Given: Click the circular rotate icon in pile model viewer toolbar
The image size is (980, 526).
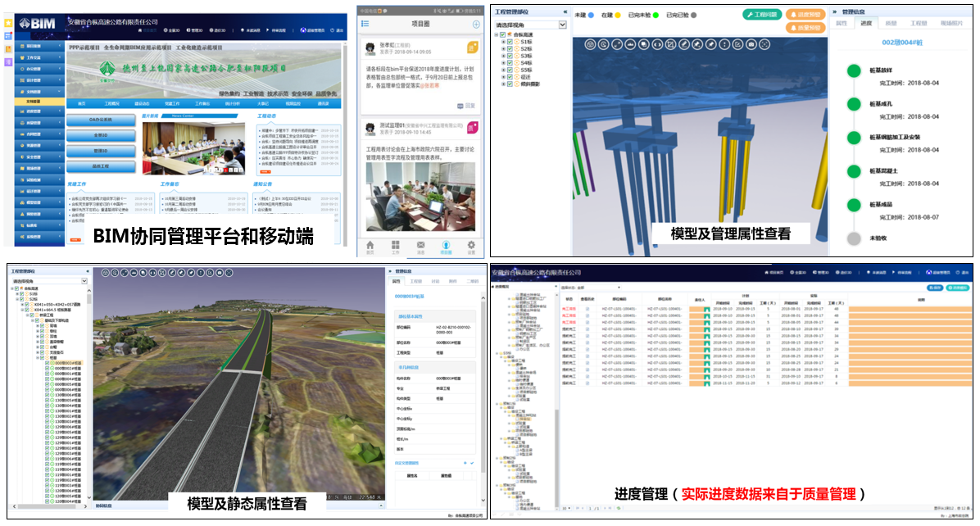Looking at the screenshot, I should click(x=604, y=44).
